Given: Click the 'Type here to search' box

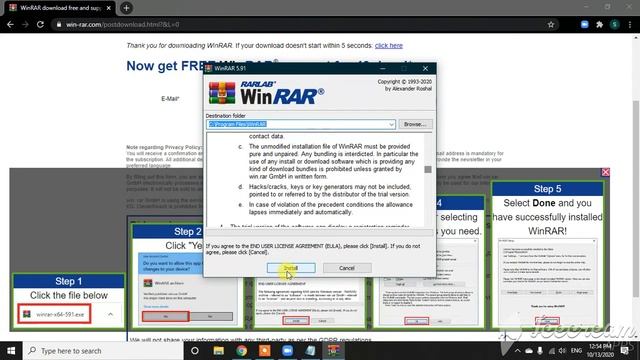Looking at the screenshot, I should click(103, 351).
